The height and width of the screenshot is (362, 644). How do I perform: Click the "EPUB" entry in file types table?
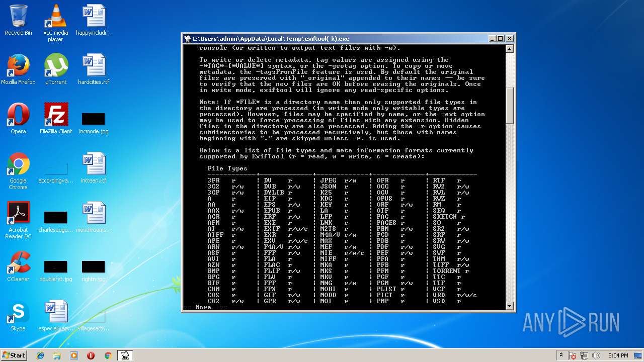coord(272,211)
